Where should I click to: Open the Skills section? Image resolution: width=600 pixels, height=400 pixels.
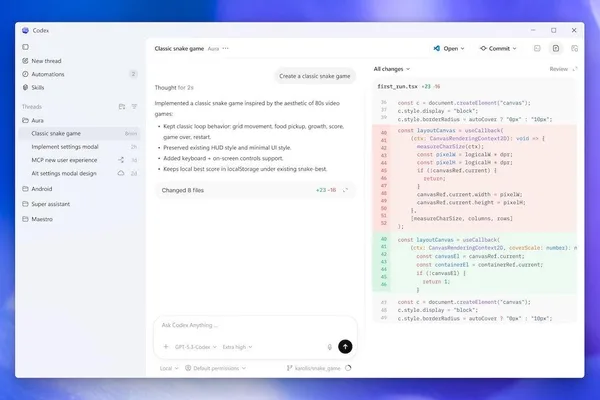[38, 88]
